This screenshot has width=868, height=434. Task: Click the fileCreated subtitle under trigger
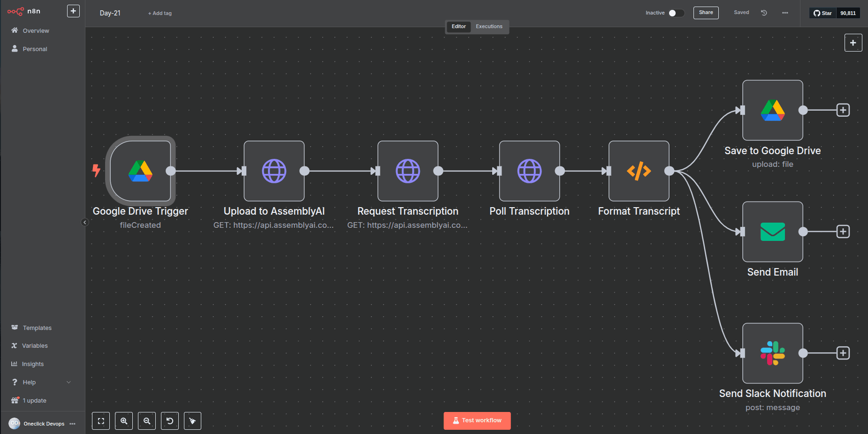click(140, 225)
